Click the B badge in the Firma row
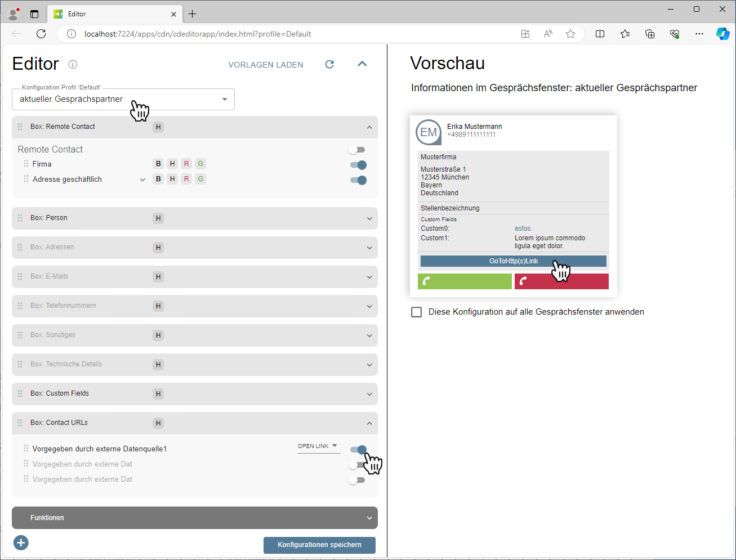 pos(158,164)
